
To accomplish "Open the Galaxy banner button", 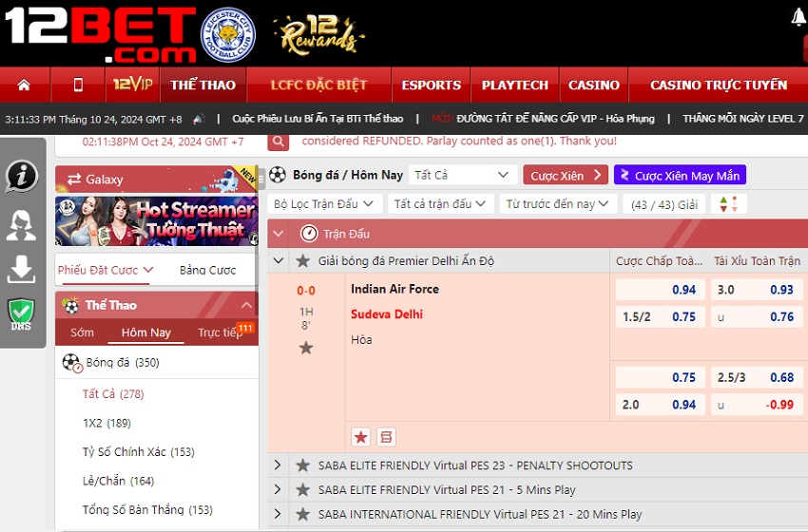I will tap(156, 180).
